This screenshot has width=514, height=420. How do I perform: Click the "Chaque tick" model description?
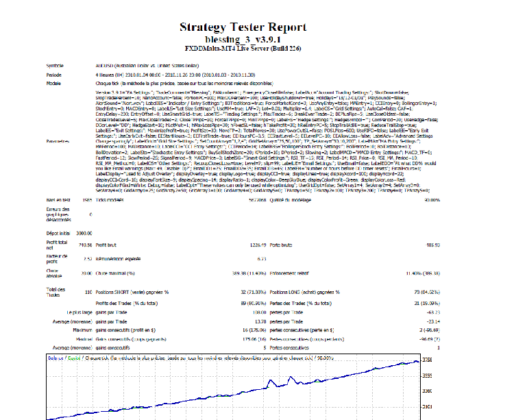click(x=184, y=84)
